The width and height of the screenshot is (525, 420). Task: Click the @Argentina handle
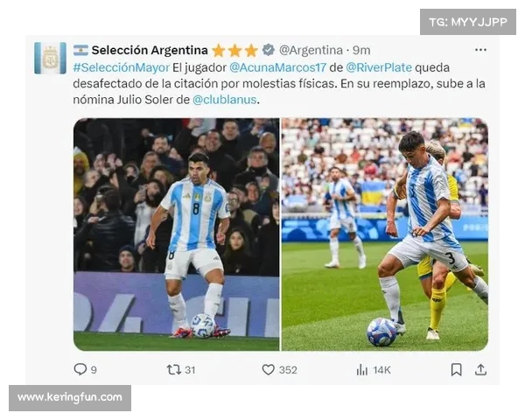coord(311,50)
